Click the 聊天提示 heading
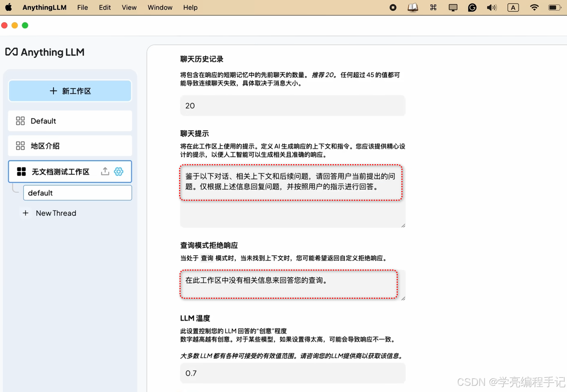 click(194, 133)
